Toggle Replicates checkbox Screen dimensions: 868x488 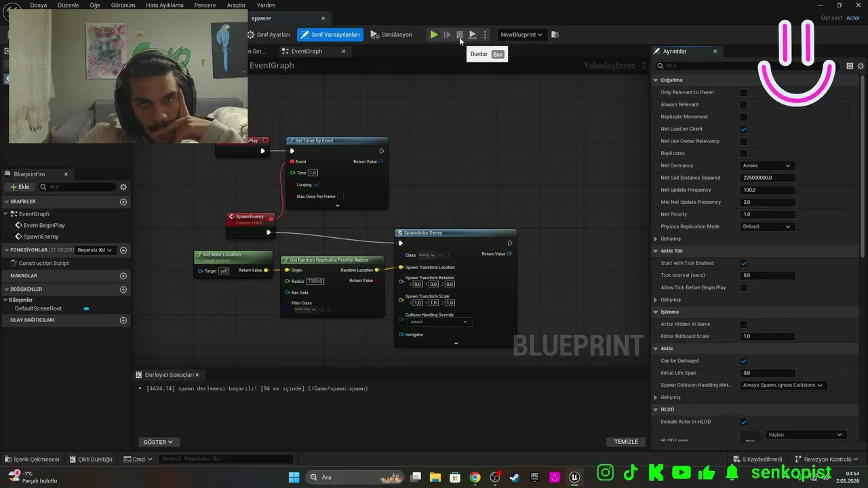(744, 154)
